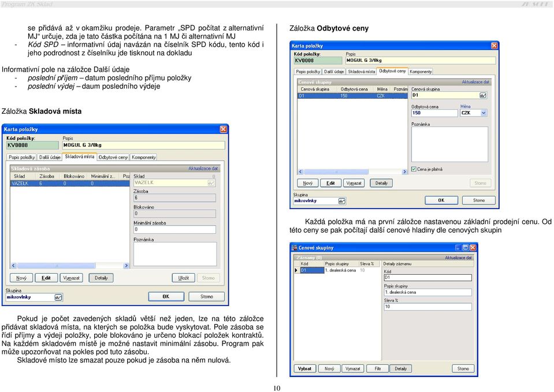
Task: Open Komponenty tab in Skladová zásoba dialog
Action: [x=144, y=157]
